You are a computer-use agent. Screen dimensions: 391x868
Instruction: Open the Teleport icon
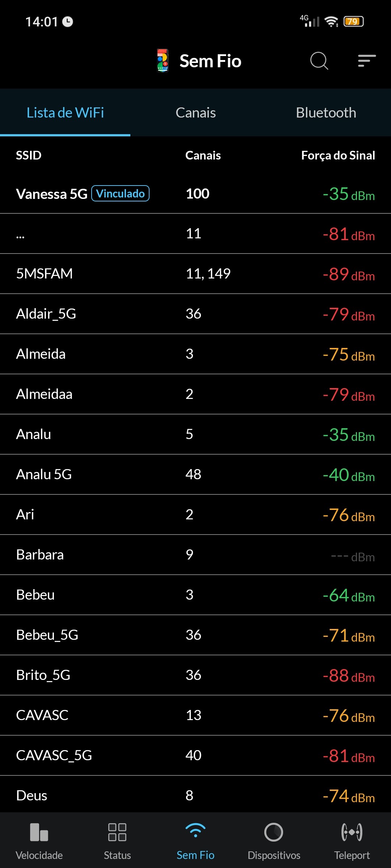point(352,832)
